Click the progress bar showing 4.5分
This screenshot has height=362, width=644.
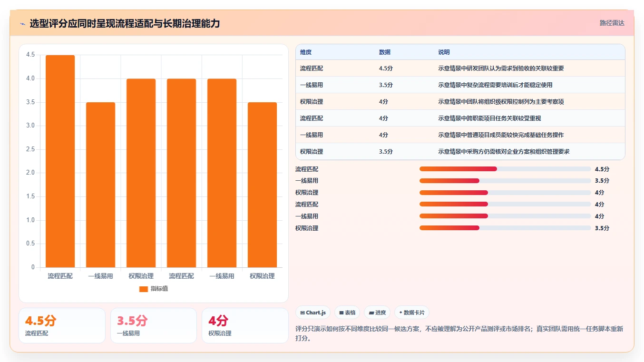505,169
